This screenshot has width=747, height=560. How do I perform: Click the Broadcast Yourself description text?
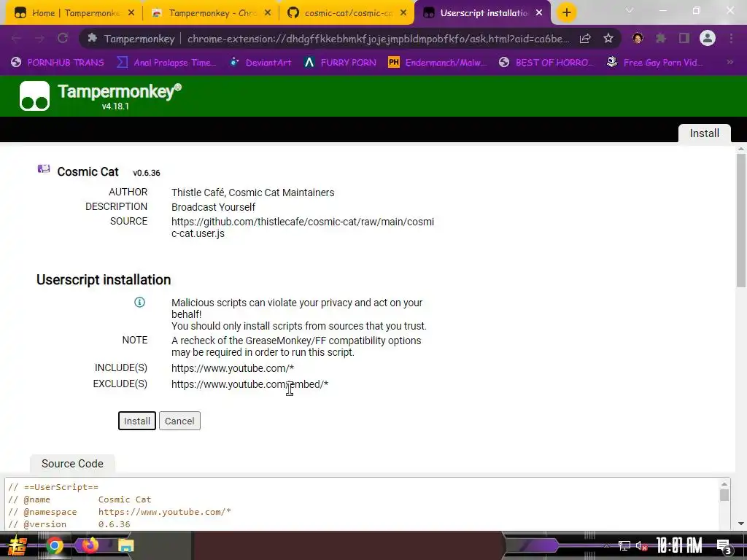tap(213, 207)
